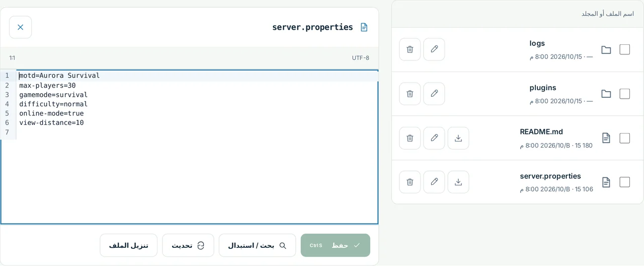The height and width of the screenshot is (266, 644).
Task: Download server.properties from the file list
Action: [x=458, y=182]
